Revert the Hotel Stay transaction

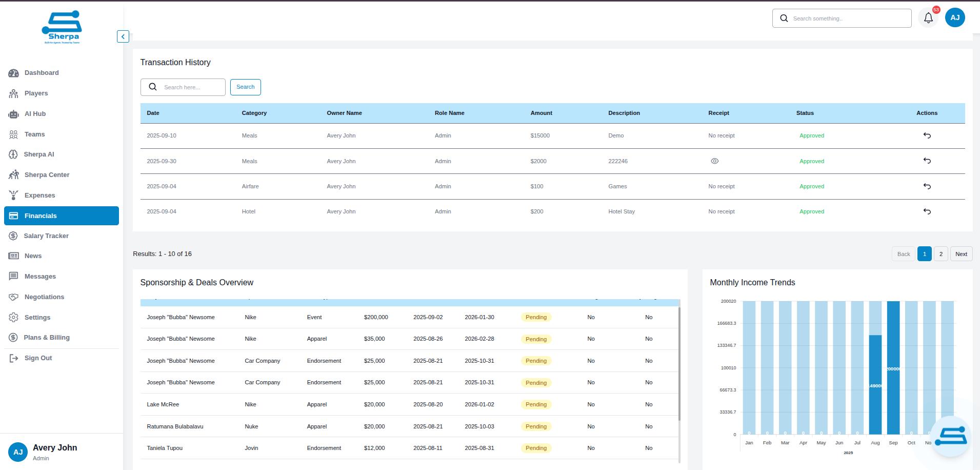927,211
